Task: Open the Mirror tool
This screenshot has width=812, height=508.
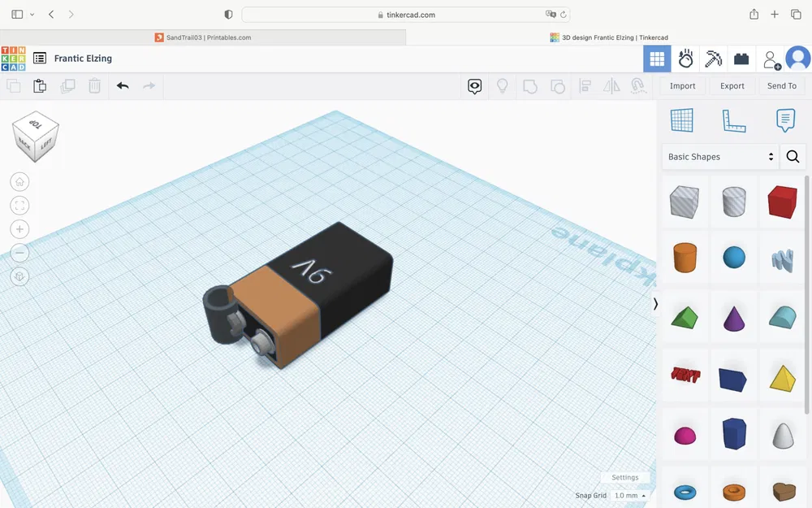Action: tap(611, 85)
